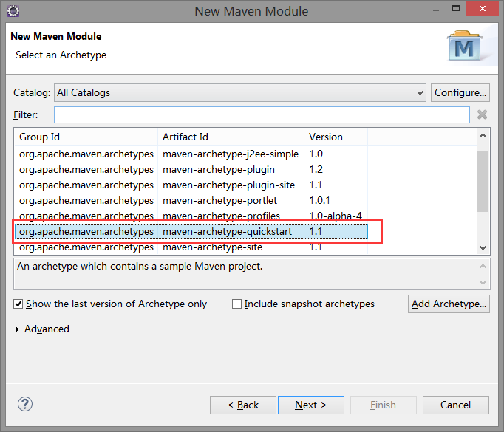Sort by the Artifact Id column header
Image resolution: width=504 pixels, height=432 pixels.
(231, 137)
